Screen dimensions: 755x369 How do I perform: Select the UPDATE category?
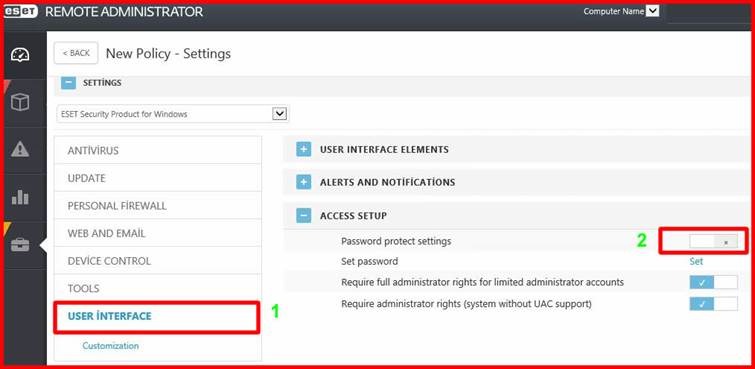coord(158,178)
